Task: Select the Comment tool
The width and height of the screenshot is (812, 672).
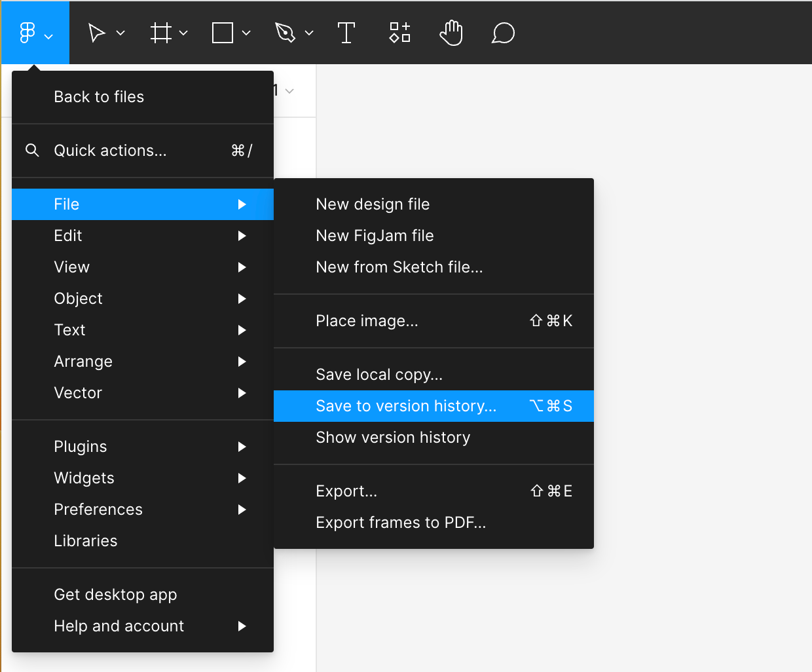Action: point(503,33)
